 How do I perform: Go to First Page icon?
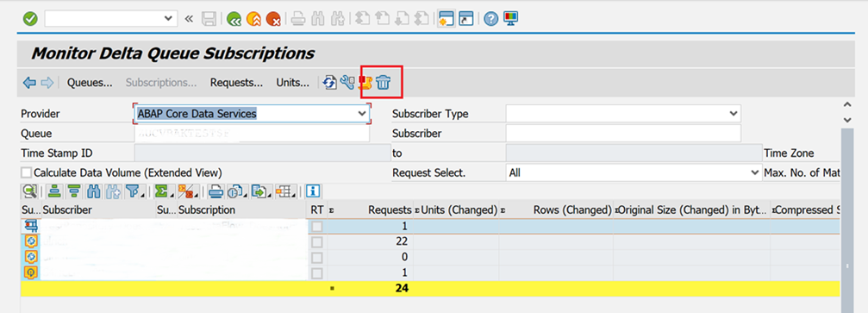pos(362,19)
